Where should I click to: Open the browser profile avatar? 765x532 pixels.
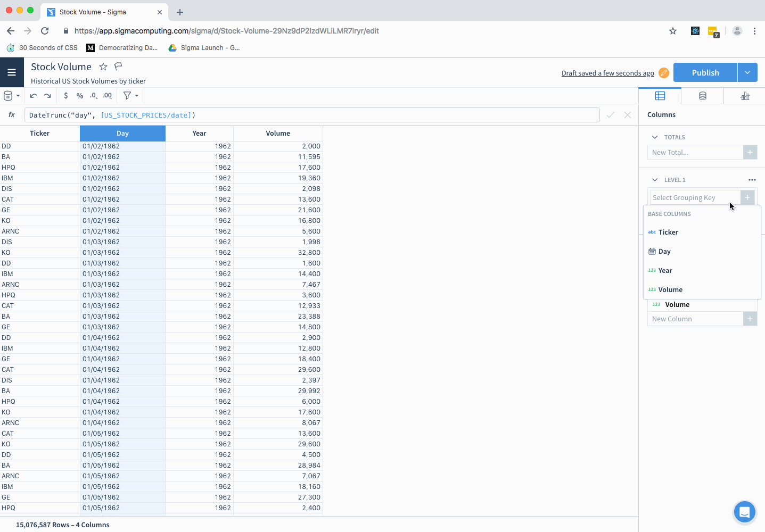click(737, 31)
